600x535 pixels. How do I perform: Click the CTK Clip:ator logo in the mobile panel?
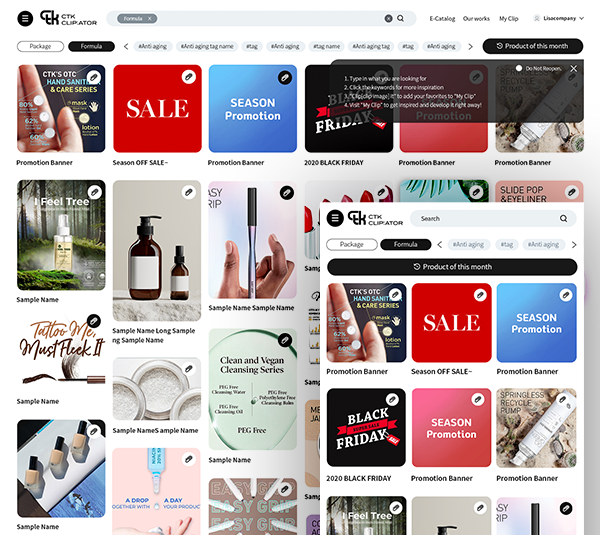375,219
